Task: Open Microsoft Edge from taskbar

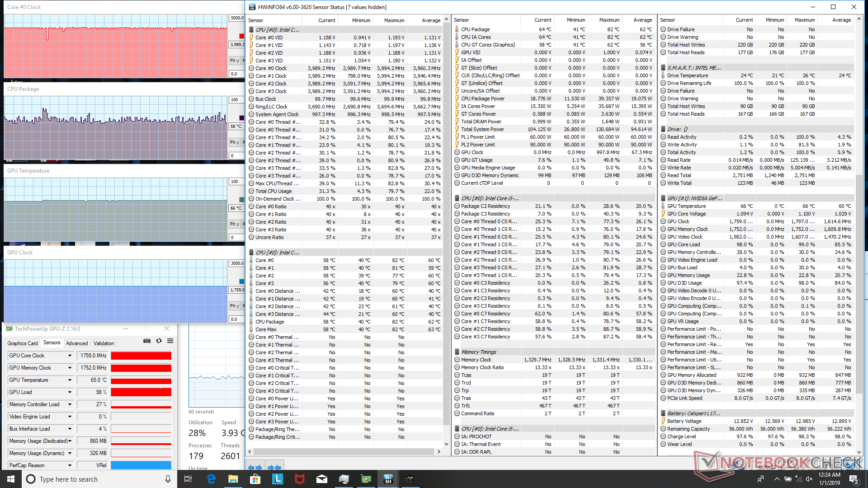Action: [x=211, y=479]
